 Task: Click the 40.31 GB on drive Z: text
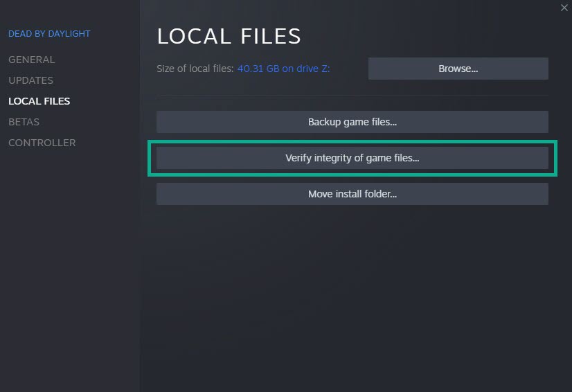283,69
